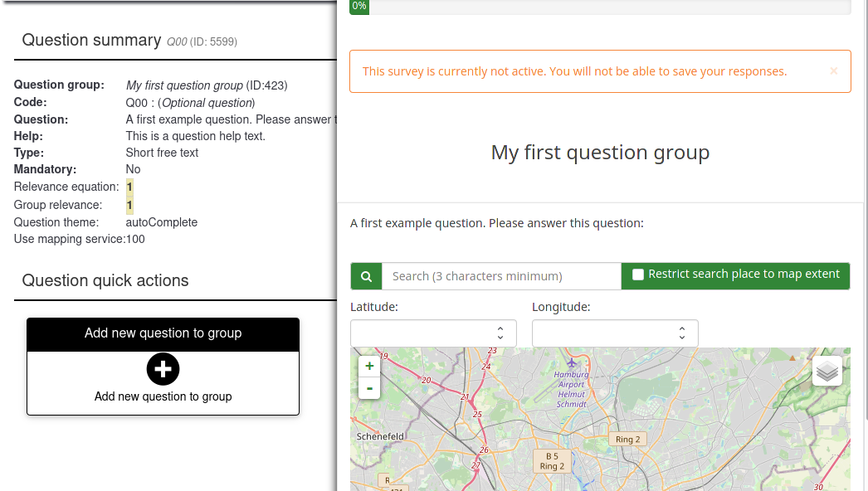Image resolution: width=868 pixels, height=491 pixels.
Task: Focus the Longitude input field
Action: (x=603, y=333)
